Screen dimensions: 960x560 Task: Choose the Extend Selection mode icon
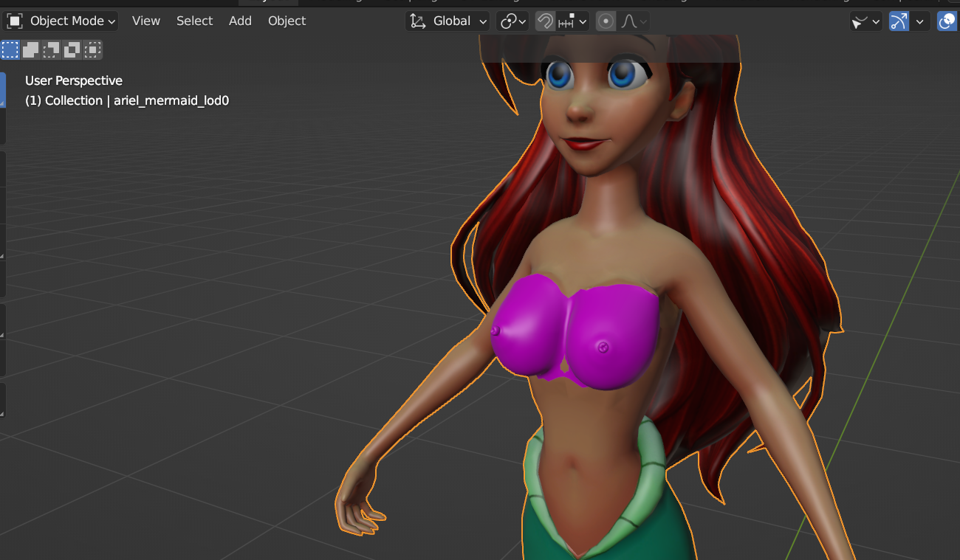click(31, 50)
